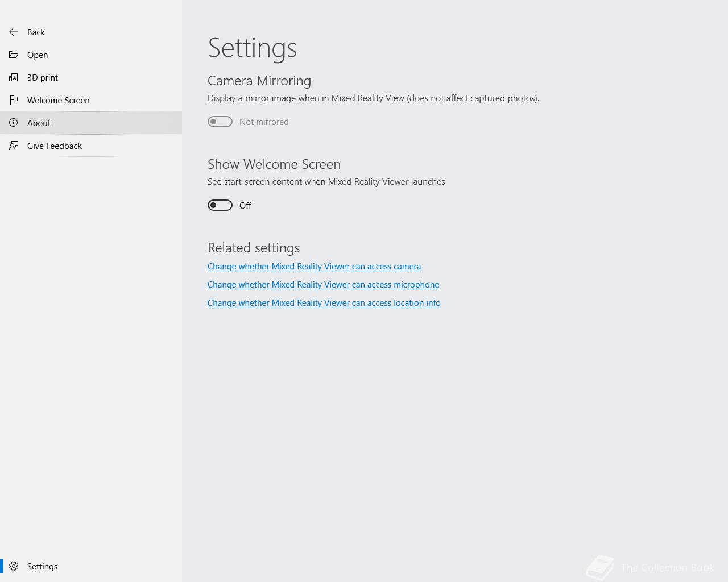Click the 'Off' label beside welcome toggle

pyautogui.click(x=245, y=206)
